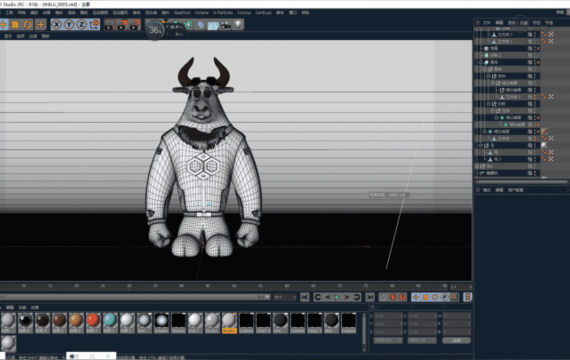
Task: Click the record active objects keyframe button
Action: click(x=393, y=297)
